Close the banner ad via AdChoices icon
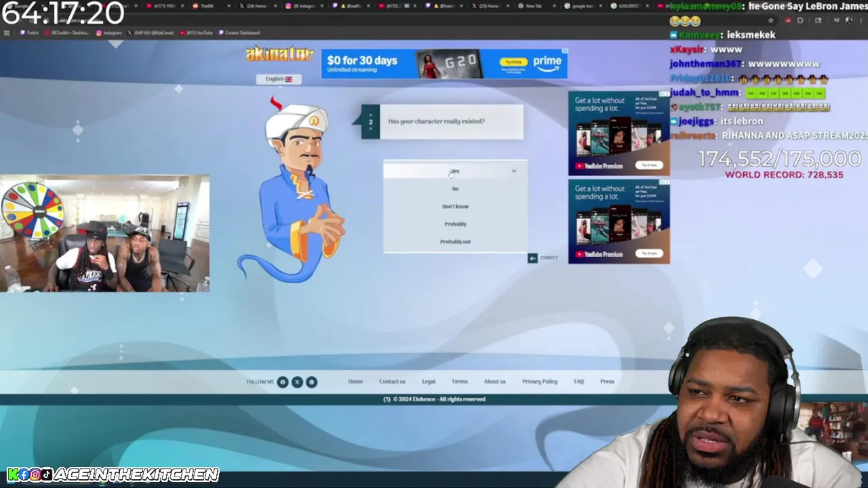 (564, 51)
